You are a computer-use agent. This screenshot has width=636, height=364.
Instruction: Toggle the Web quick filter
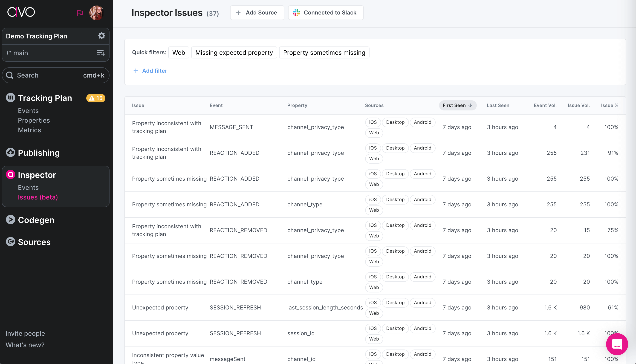click(179, 52)
